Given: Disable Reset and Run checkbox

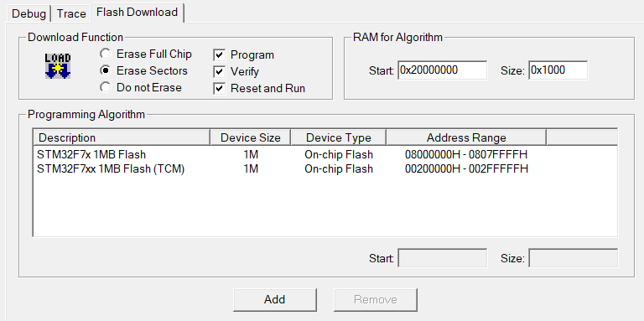Looking at the screenshot, I should (x=220, y=88).
